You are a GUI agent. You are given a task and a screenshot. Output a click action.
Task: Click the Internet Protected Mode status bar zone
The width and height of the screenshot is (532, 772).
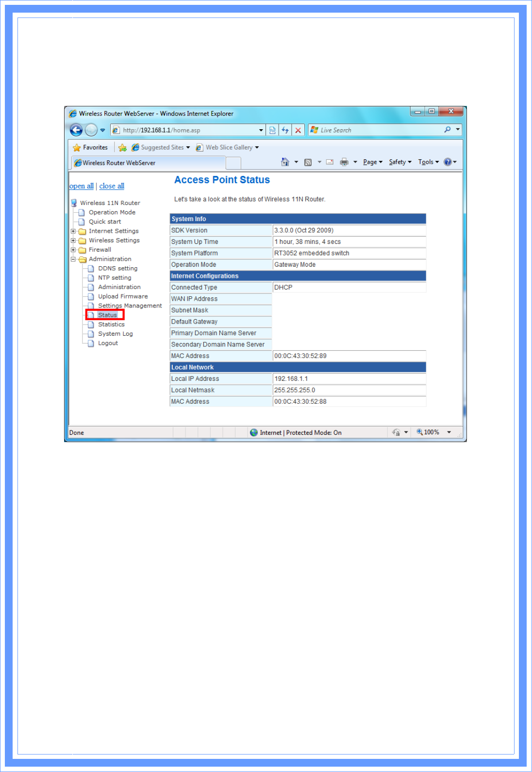pos(296,432)
